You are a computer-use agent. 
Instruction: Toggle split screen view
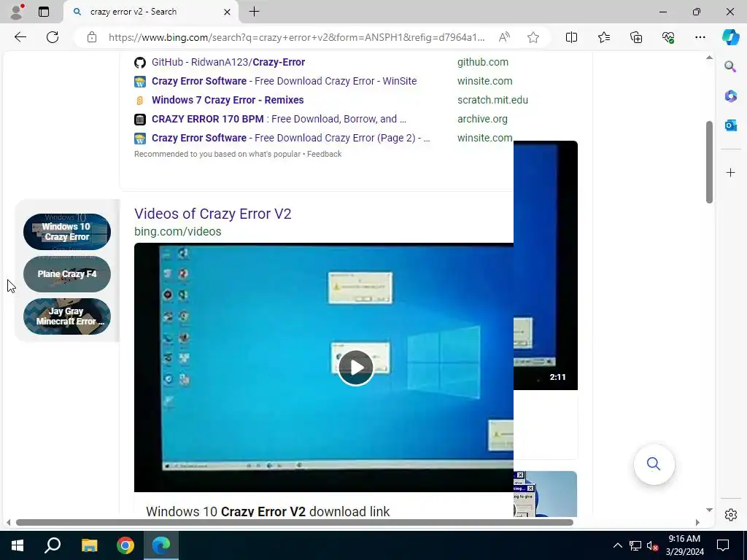571,37
